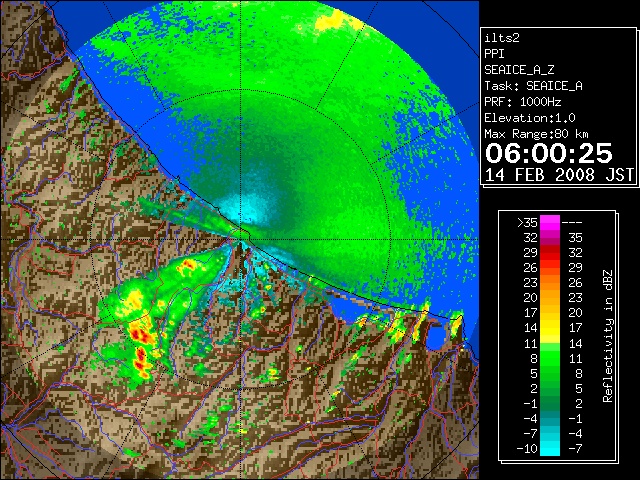Click the bright cyan echo patch near radar center
640x480 pixels.
[x=246, y=208]
